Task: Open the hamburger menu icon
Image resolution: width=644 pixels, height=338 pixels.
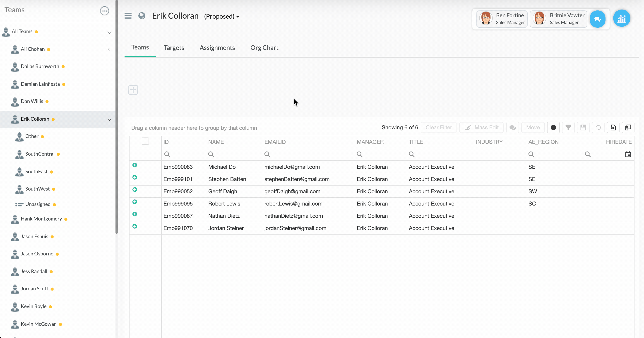Action: pos(128,16)
